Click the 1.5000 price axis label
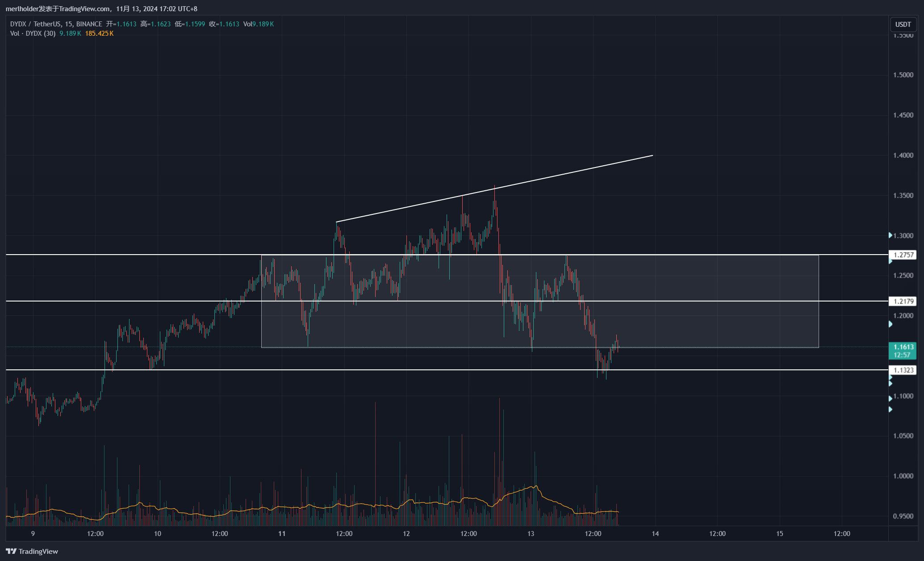 tap(903, 75)
